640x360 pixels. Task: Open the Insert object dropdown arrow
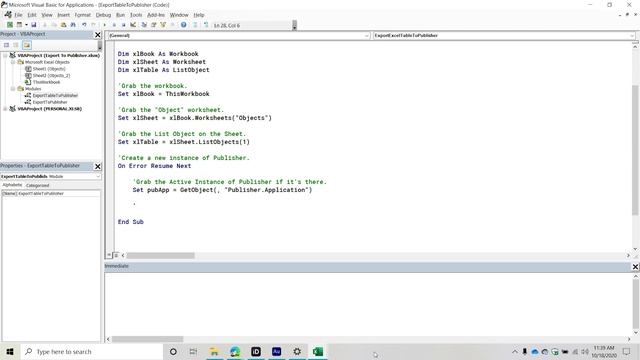(26, 25)
